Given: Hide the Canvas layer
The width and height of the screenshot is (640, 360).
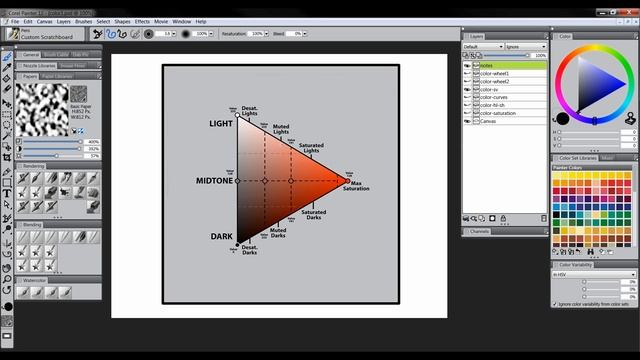Looking at the screenshot, I should (x=467, y=121).
